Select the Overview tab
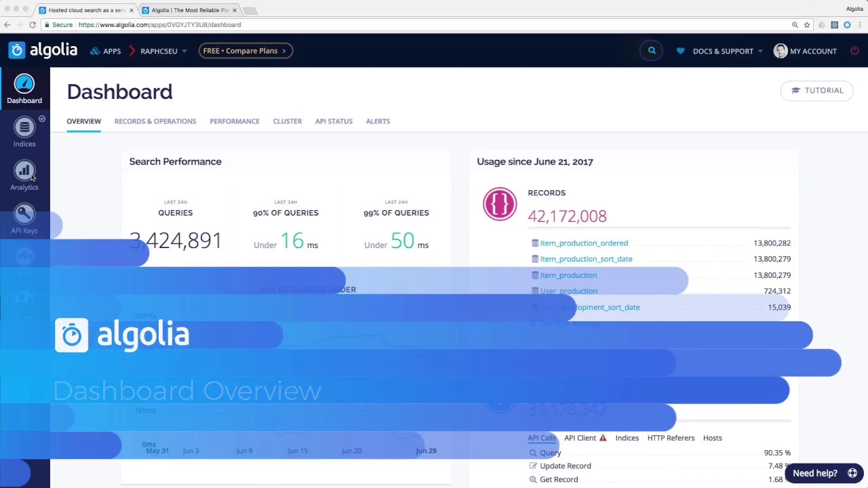This screenshot has height=488, width=868. point(83,121)
